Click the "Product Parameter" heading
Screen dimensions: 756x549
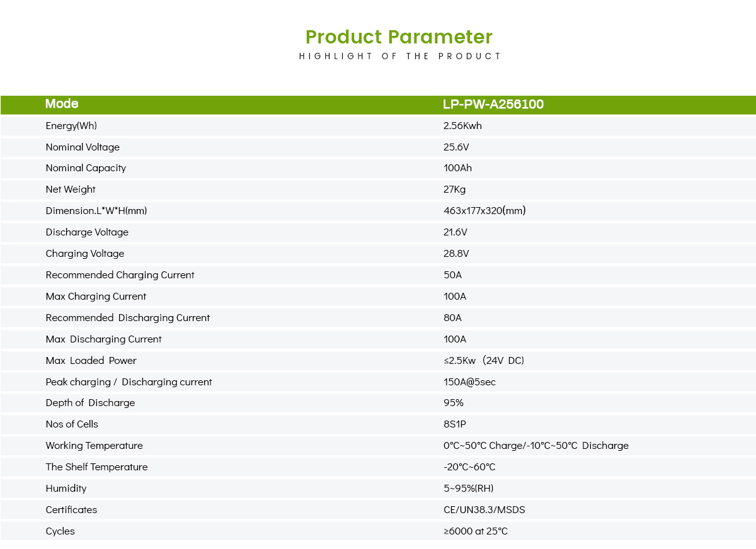(x=399, y=37)
